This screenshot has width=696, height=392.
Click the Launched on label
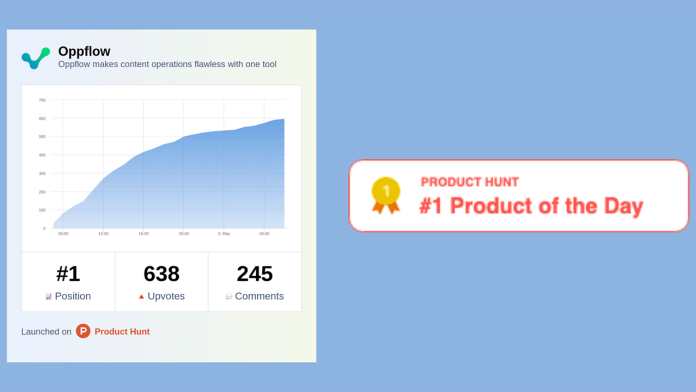46,332
